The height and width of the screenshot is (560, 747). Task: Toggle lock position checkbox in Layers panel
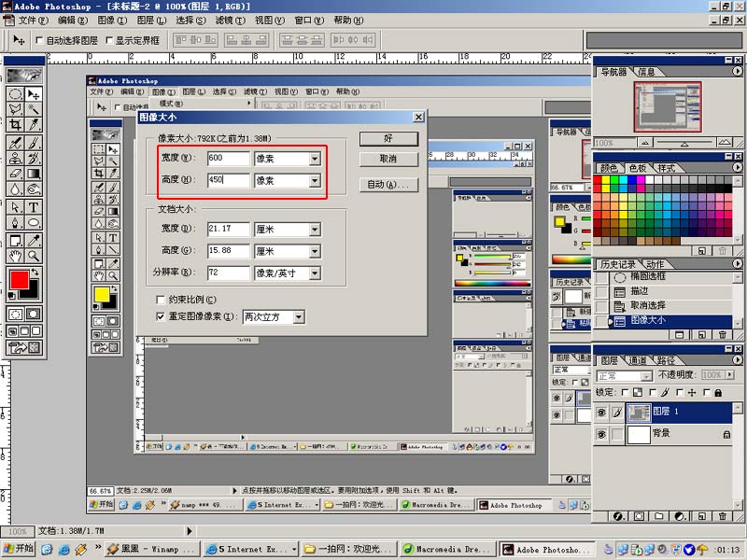point(681,392)
